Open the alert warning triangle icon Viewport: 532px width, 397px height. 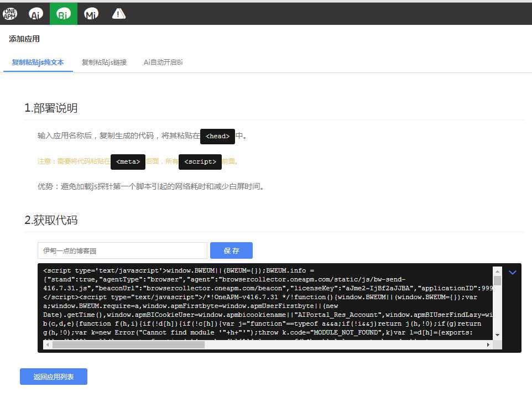coord(119,14)
